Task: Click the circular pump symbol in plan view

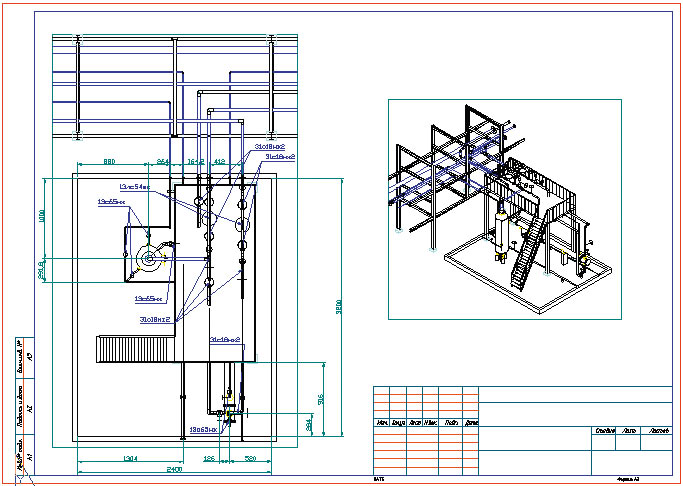Action: click(x=150, y=259)
